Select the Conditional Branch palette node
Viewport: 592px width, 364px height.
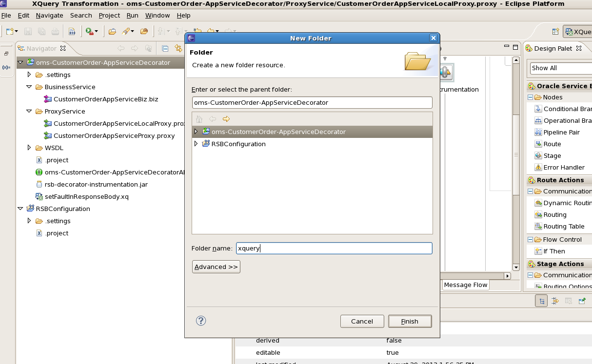point(563,109)
